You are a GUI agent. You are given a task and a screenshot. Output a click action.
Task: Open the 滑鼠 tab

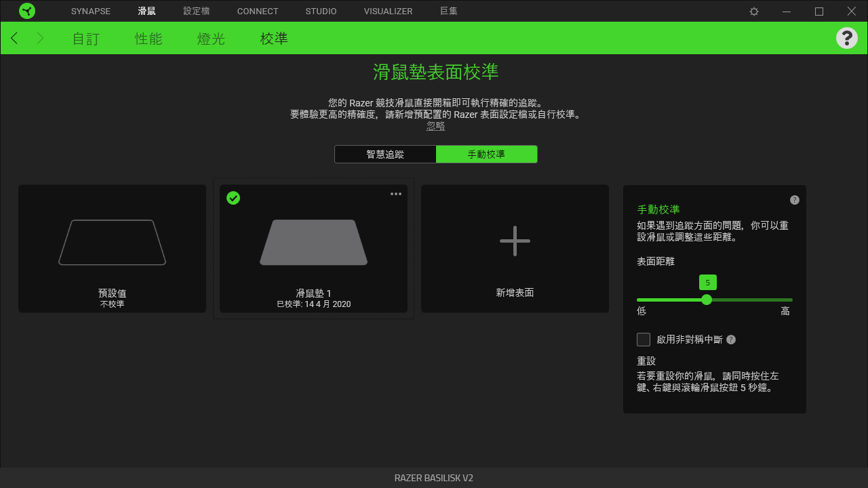(146, 12)
